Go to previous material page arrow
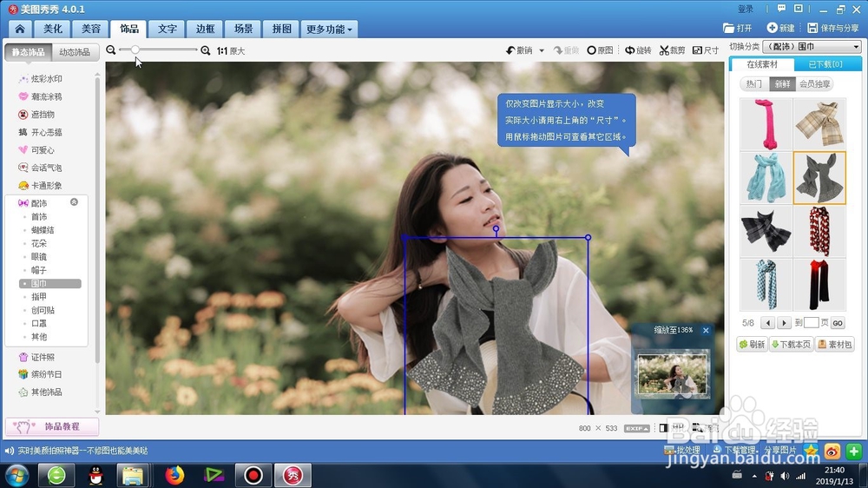 coord(767,323)
